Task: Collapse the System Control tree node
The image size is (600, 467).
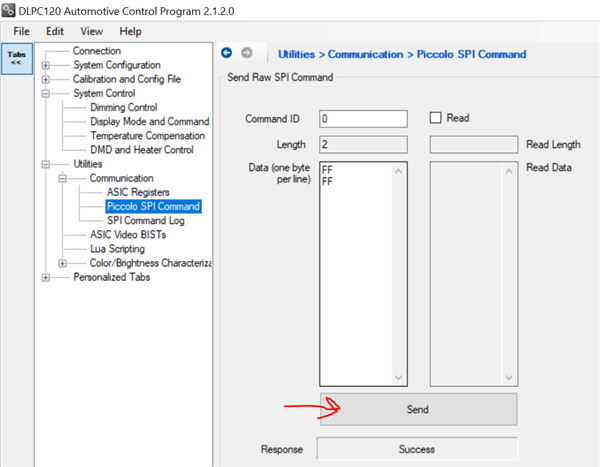Action: pos(46,94)
